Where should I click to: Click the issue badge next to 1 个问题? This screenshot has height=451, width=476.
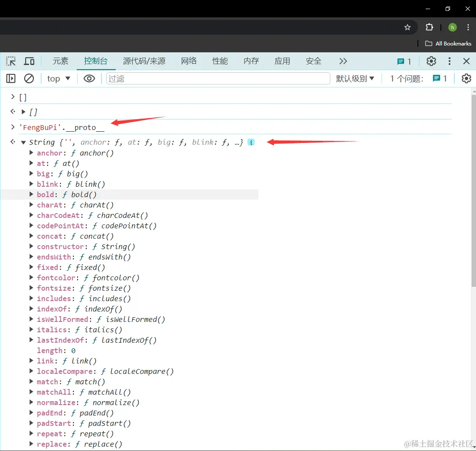click(x=440, y=79)
